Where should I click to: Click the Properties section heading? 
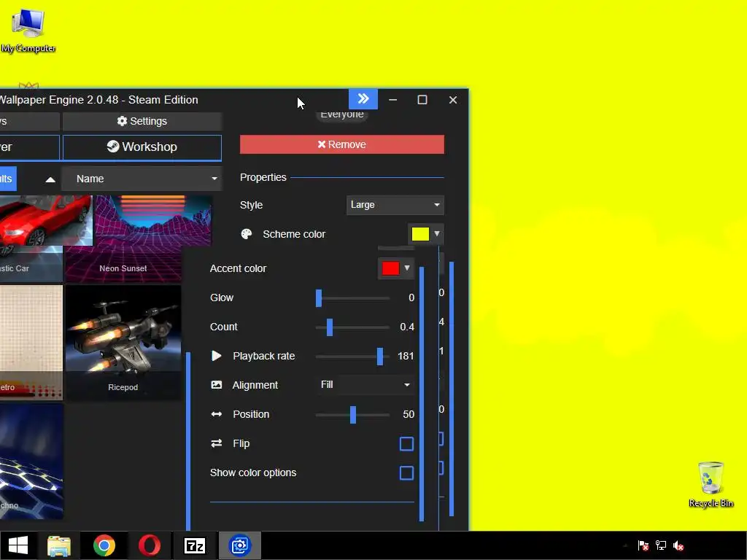point(263,177)
